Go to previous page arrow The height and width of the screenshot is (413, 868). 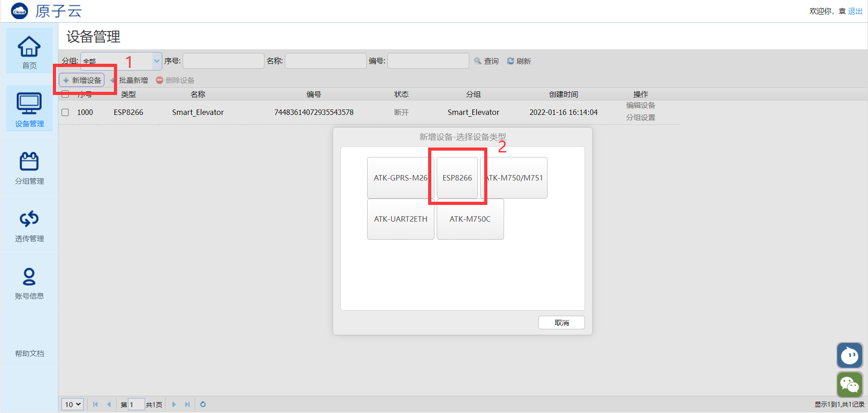point(109,404)
